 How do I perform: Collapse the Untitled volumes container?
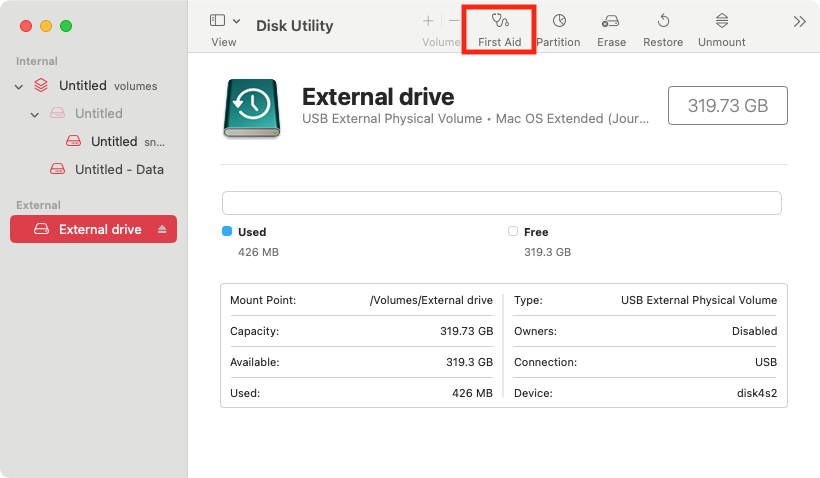pos(19,86)
